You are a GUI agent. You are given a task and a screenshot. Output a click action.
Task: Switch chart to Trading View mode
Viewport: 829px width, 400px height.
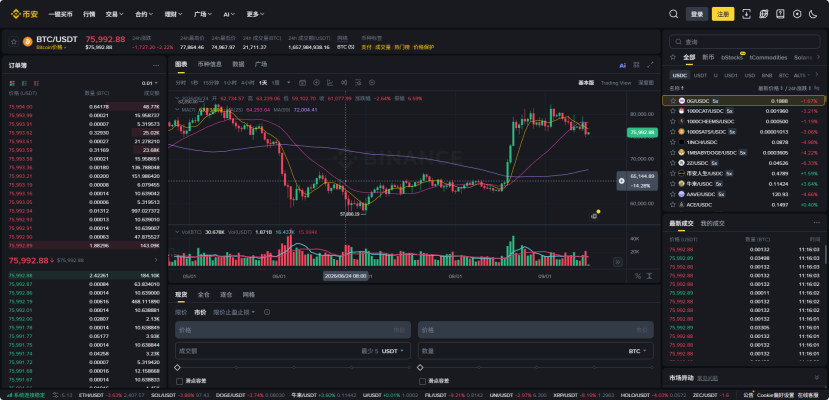coord(616,83)
